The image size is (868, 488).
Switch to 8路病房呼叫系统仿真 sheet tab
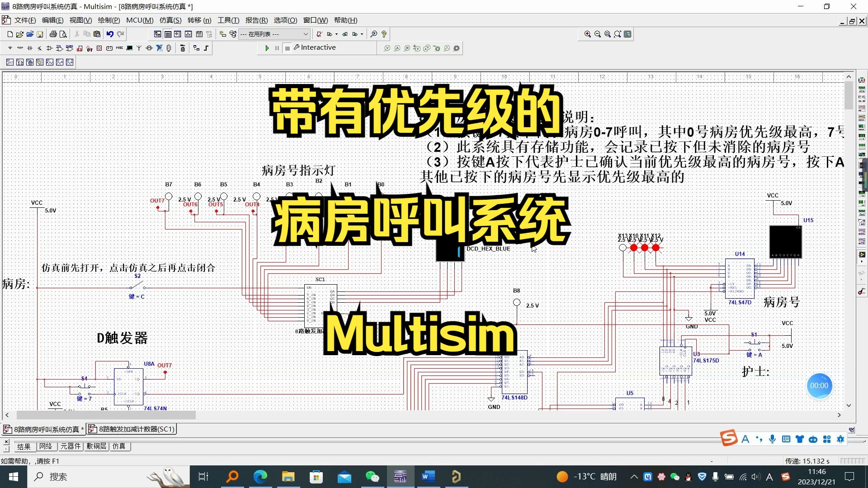pyautogui.click(x=43, y=429)
